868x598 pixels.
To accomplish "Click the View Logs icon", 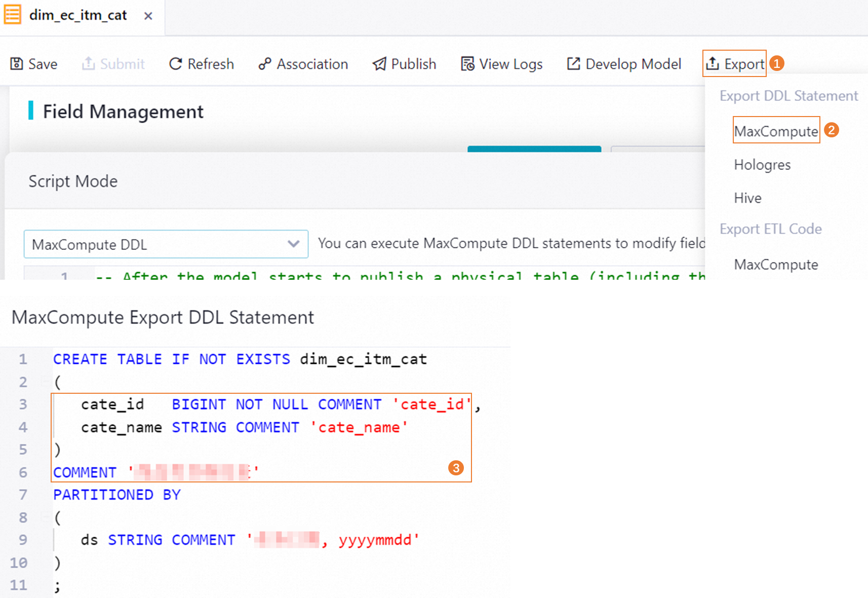I will click(467, 64).
